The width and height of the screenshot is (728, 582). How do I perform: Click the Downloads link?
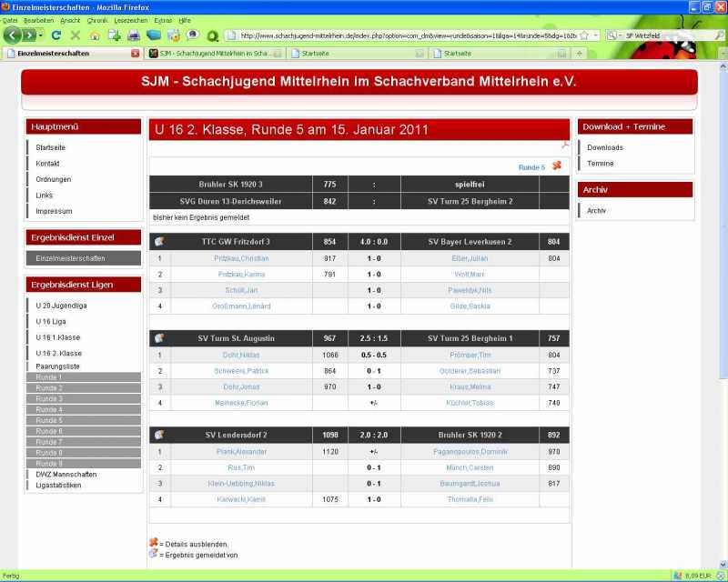pyautogui.click(x=604, y=147)
